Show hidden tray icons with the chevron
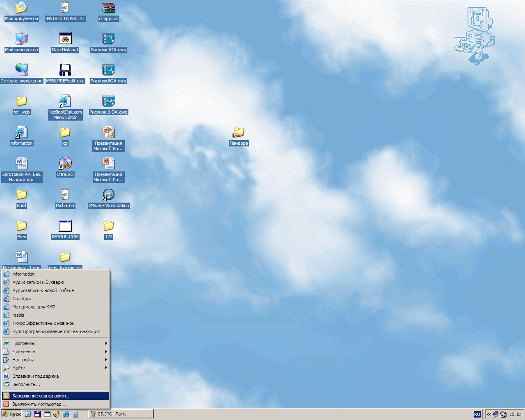Screen dimensions: 525x420 (x=489, y=414)
